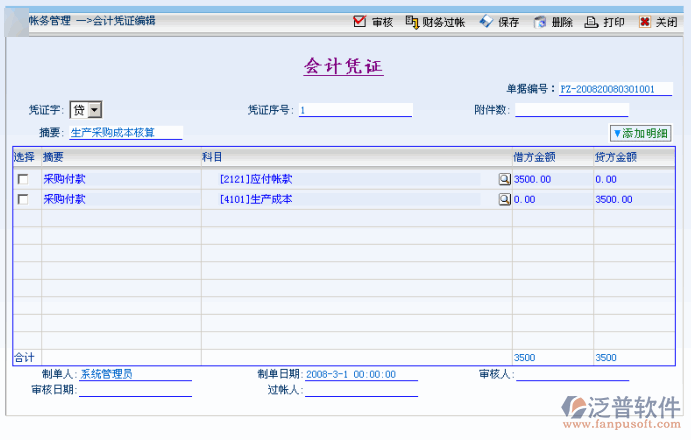Tick the checkbox for the 应付帐款 row

click(x=23, y=179)
